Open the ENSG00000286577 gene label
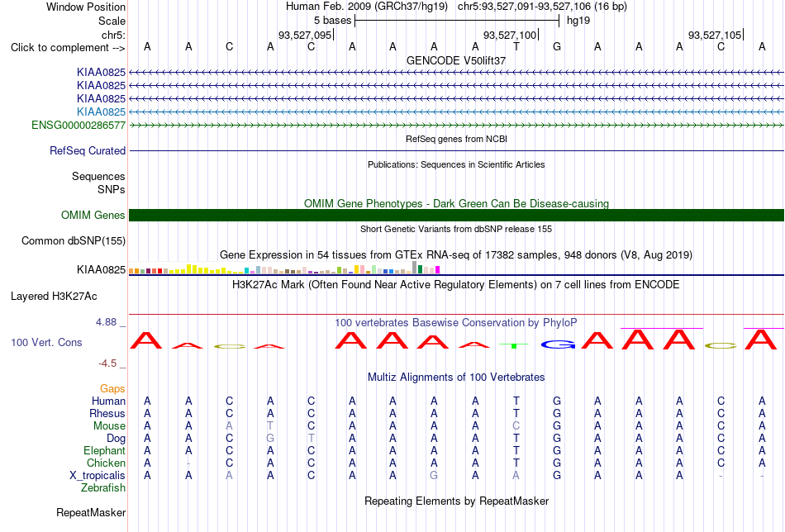 click(78, 125)
